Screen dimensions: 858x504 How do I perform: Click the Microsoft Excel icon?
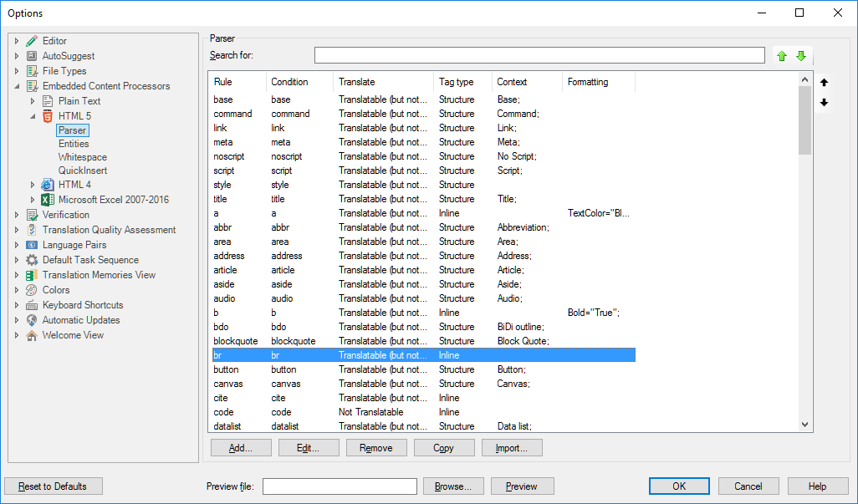click(48, 200)
